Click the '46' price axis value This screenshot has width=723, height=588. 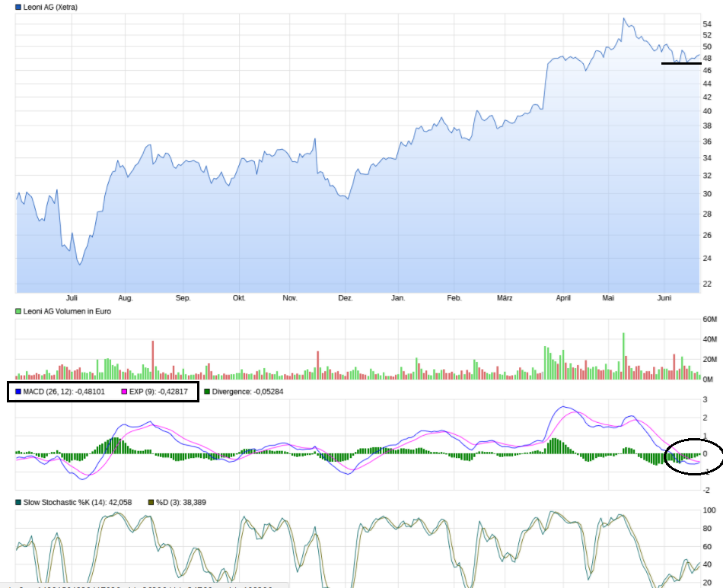point(707,71)
